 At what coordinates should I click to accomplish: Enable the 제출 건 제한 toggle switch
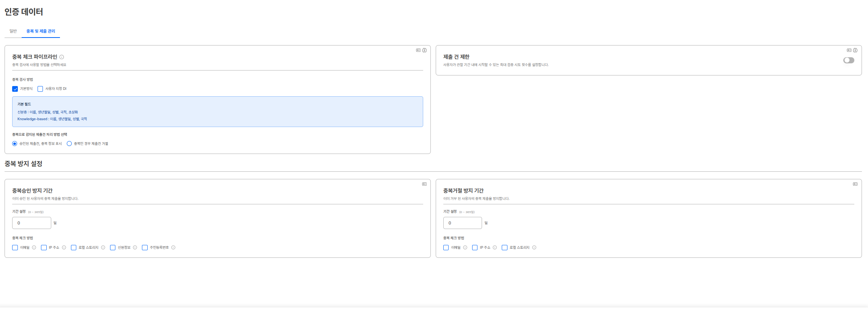tap(849, 60)
